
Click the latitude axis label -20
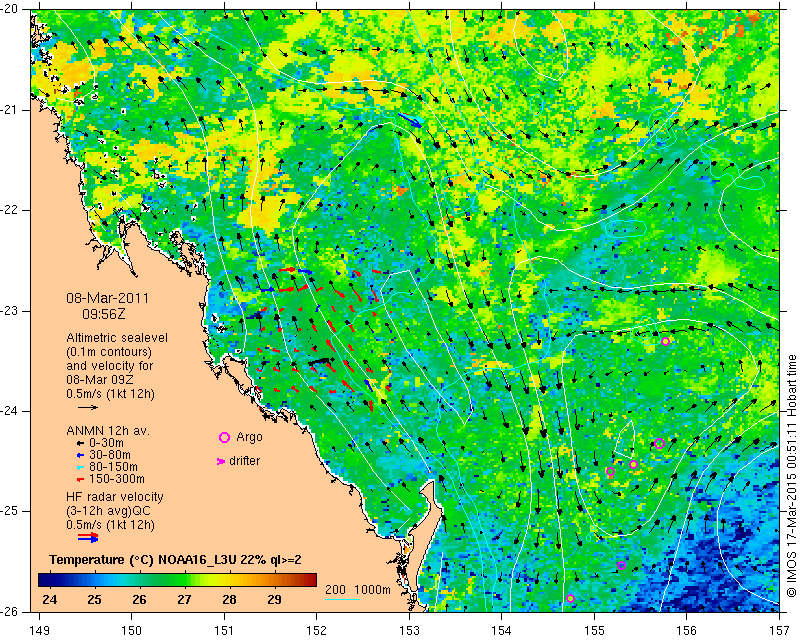9,9
